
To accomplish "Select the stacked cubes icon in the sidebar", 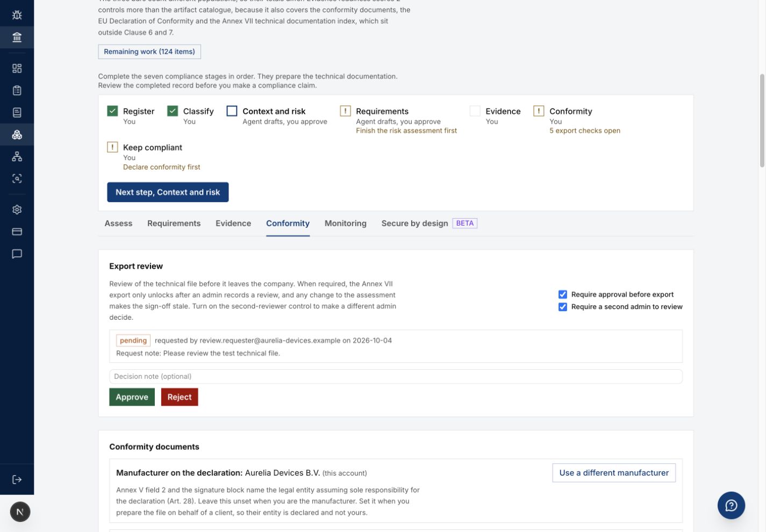I will point(17,134).
